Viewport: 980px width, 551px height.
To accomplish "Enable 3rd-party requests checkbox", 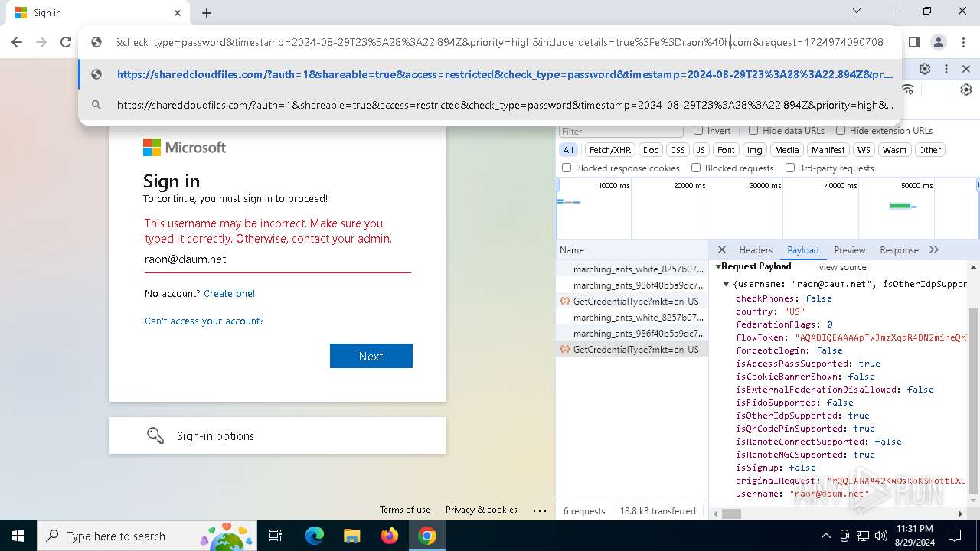I will (x=789, y=168).
